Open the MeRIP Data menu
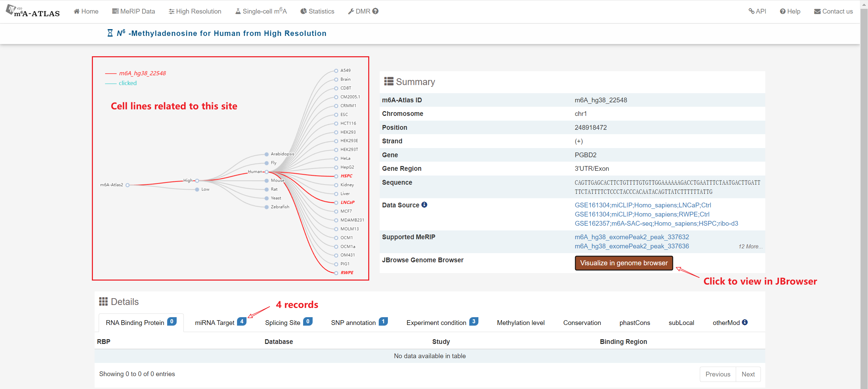868x389 pixels. coord(134,11)
